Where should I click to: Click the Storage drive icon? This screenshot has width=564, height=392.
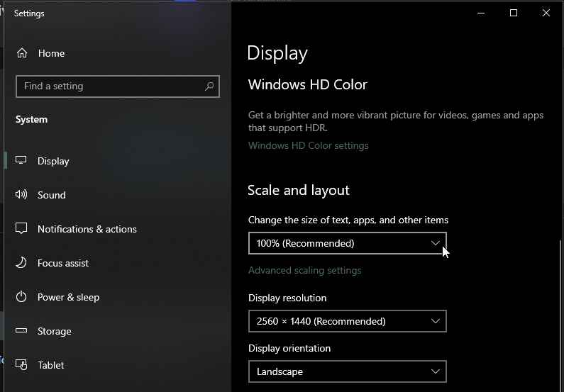coord(22,331)
